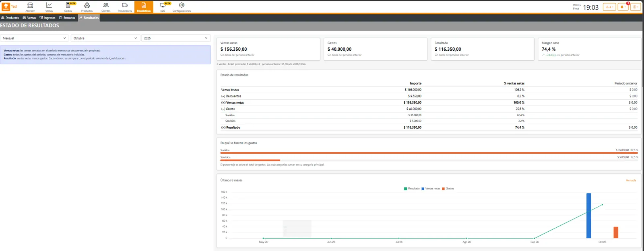Click the 19:03 clock display
Screen dimensions: 644x251
tap(591, 7)
